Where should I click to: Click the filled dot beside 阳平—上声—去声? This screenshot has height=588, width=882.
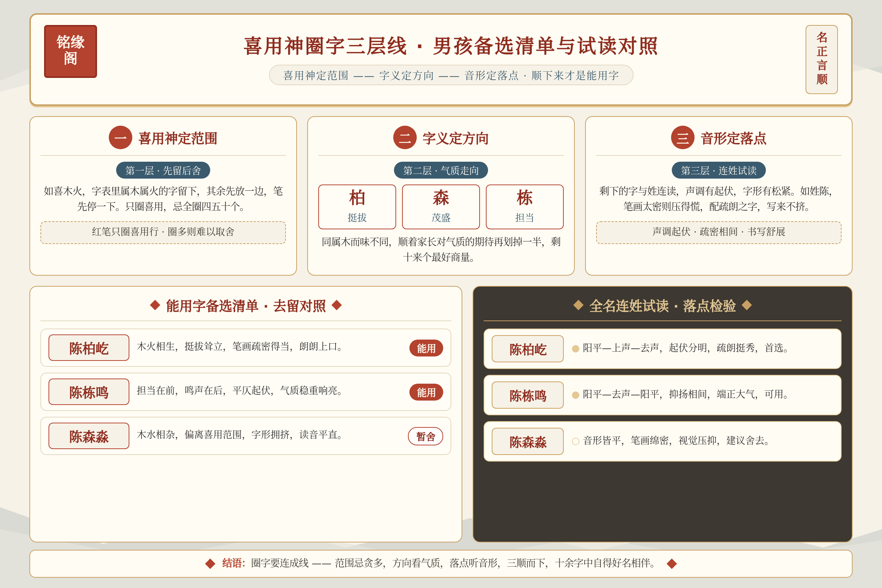(576, 349)
